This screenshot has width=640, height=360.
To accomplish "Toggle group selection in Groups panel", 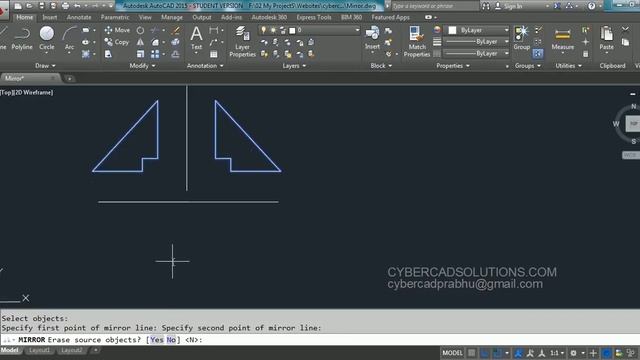I will (538, 54).
